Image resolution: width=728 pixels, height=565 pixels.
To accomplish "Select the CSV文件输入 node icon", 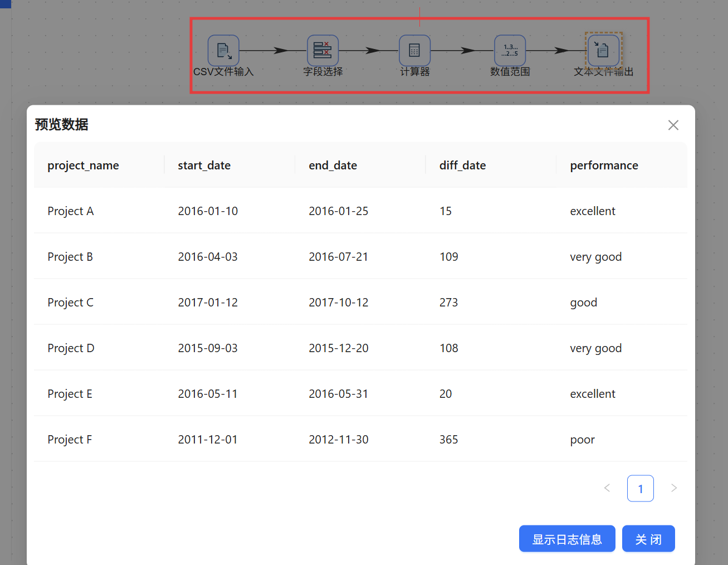I will (223, 50).
